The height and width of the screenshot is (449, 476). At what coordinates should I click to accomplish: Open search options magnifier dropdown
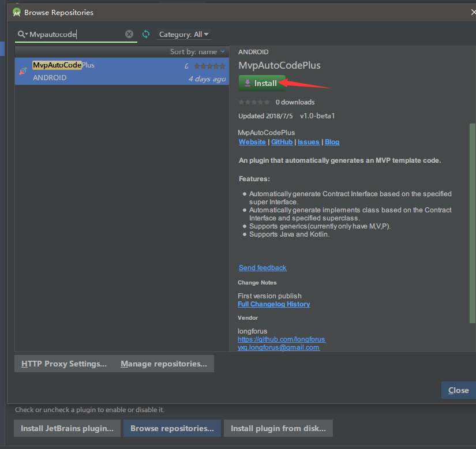(x=23, y=34)
